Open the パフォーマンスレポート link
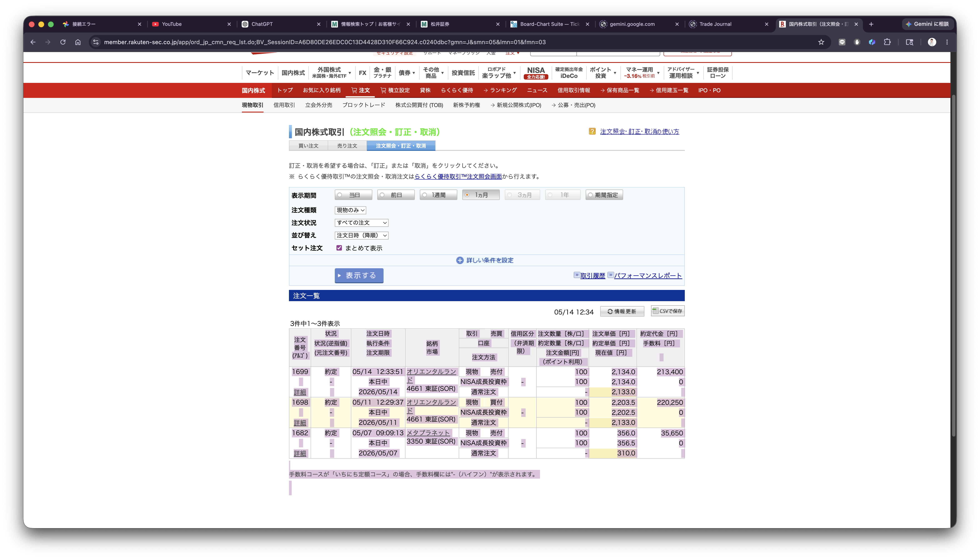 (x=648, y=276)
